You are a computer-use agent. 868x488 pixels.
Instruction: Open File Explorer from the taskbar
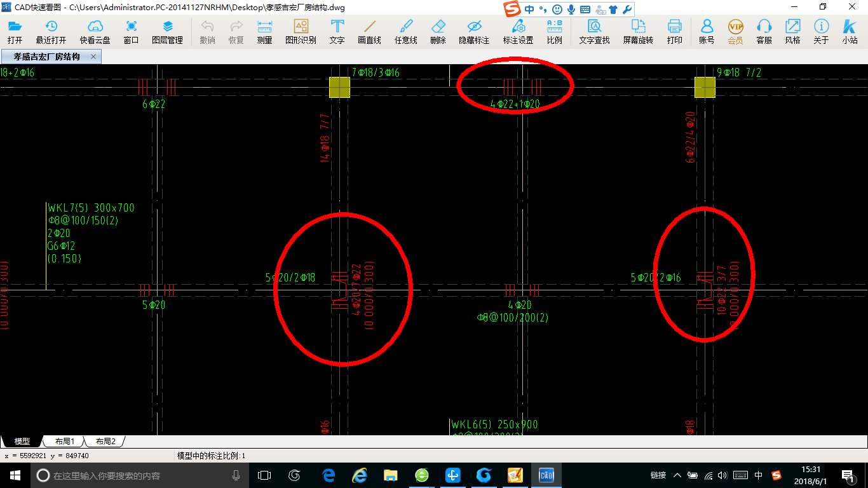(x=390, y=475)
